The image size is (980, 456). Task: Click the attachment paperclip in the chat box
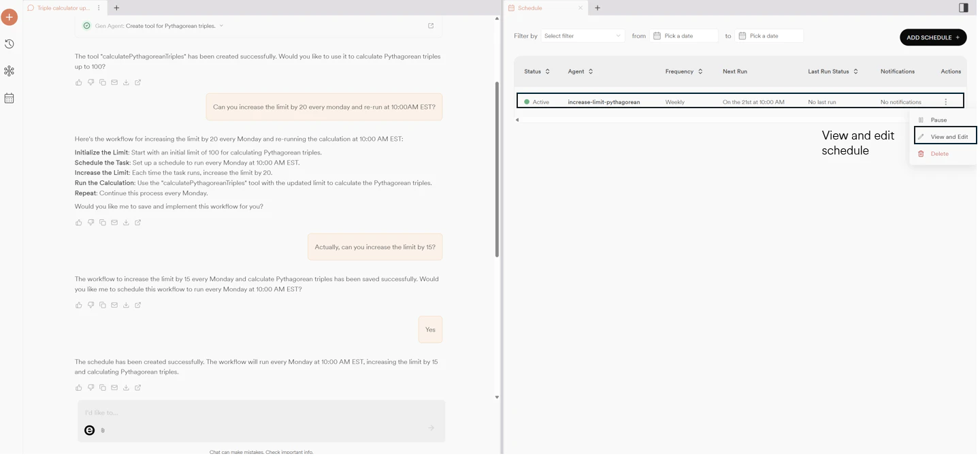click(103, 430)
